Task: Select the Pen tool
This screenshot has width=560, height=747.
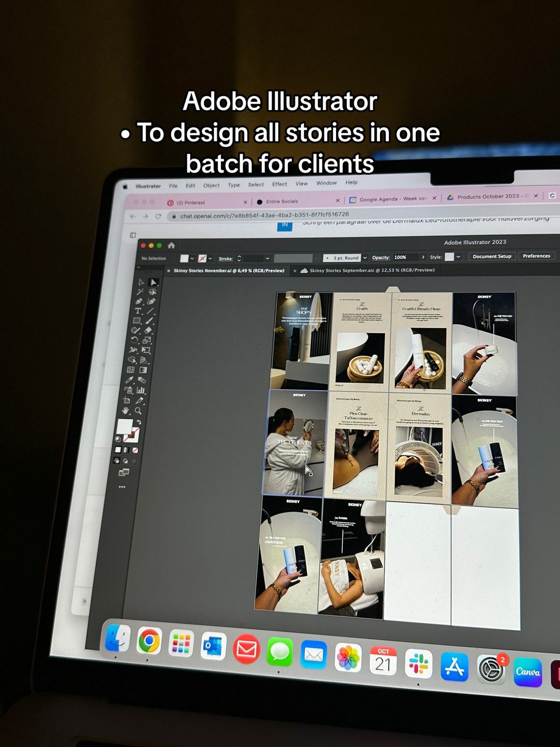Action: [139, 301]
